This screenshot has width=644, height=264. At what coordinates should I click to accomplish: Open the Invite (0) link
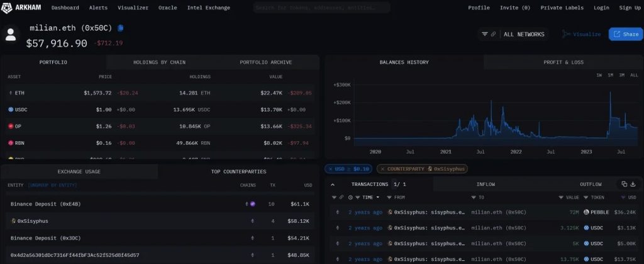[x=515, y=8]
